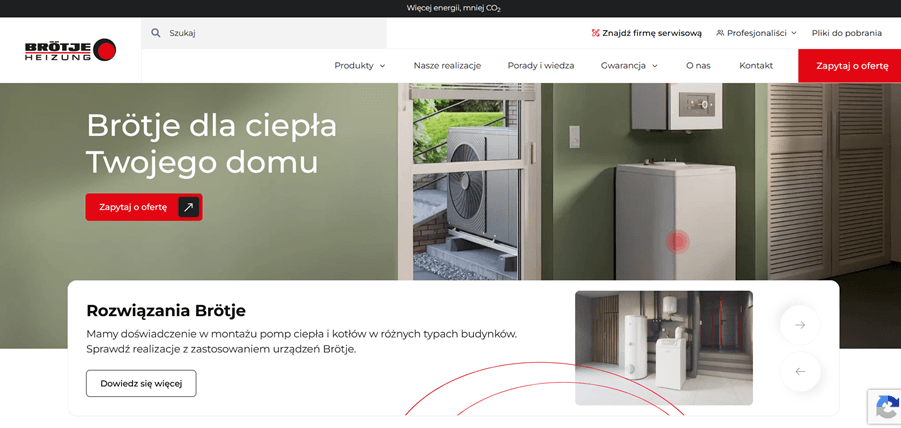Open Nasze realizacje menu item
901x428 pixels.
[447, 65]
